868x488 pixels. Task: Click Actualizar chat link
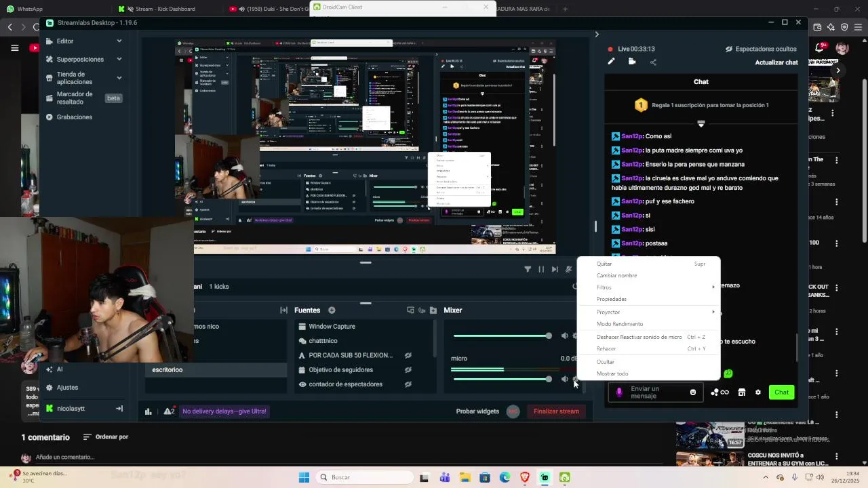click(x=776, y=62)
